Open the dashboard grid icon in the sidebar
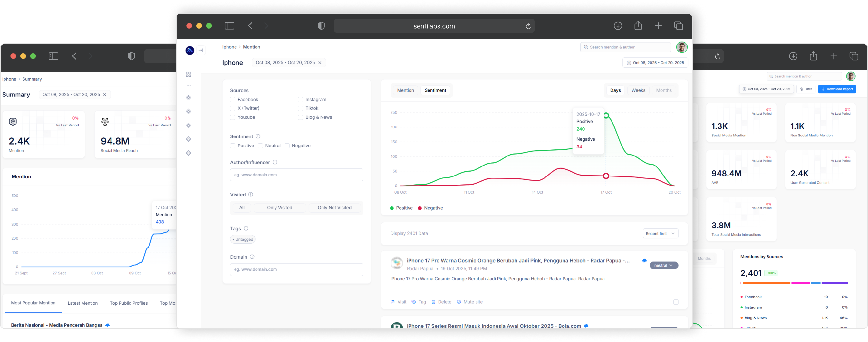The height and width of the screenshot is (342, 868). (x=188, y=74)
